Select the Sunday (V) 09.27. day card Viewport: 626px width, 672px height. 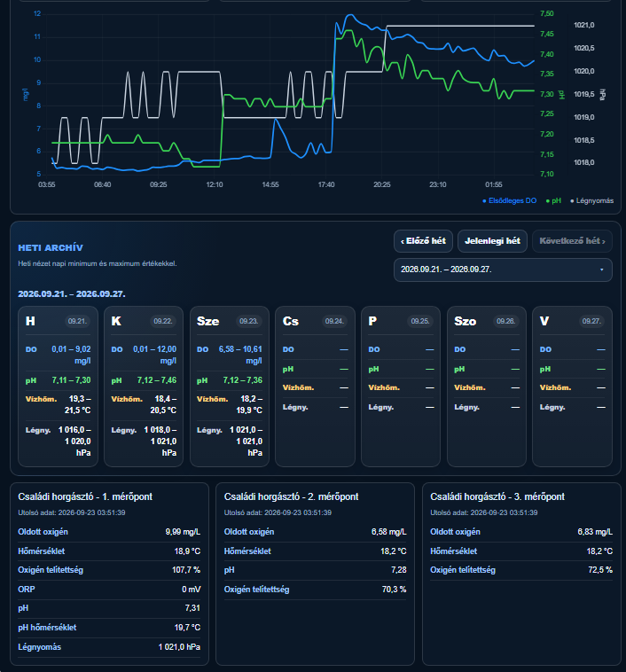pos(573,387)
